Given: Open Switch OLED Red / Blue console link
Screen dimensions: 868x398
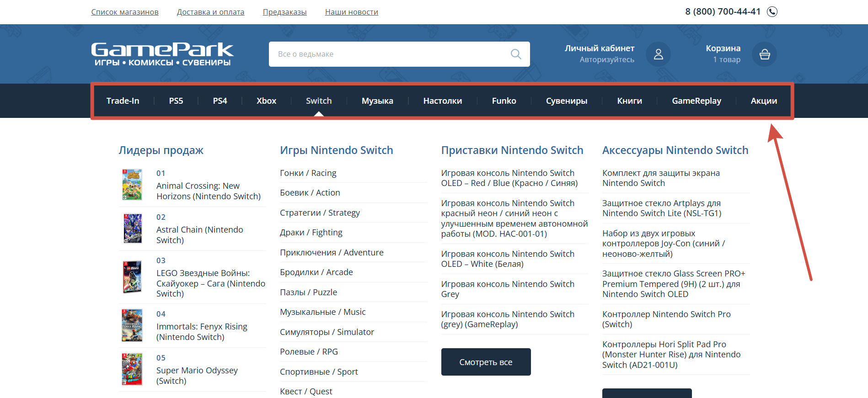Looking at the screenshot, I should click(x=509, y=178).
